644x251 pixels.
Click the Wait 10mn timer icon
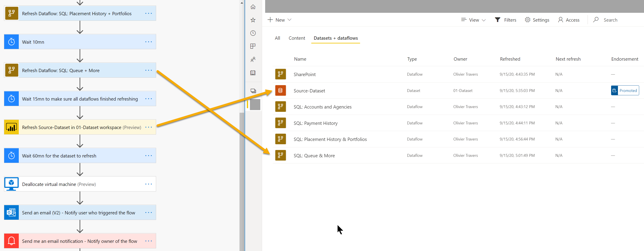[11, 42]
